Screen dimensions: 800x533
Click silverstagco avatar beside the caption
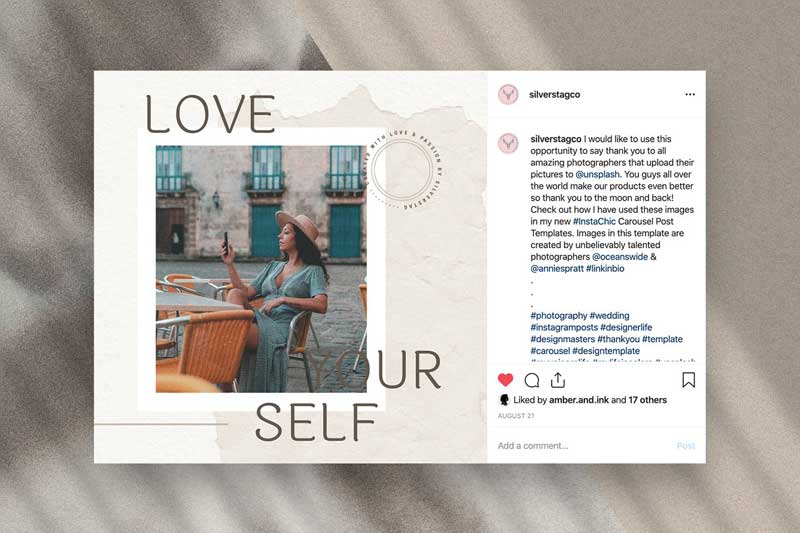pyautogui.click(x=508, y=143)
